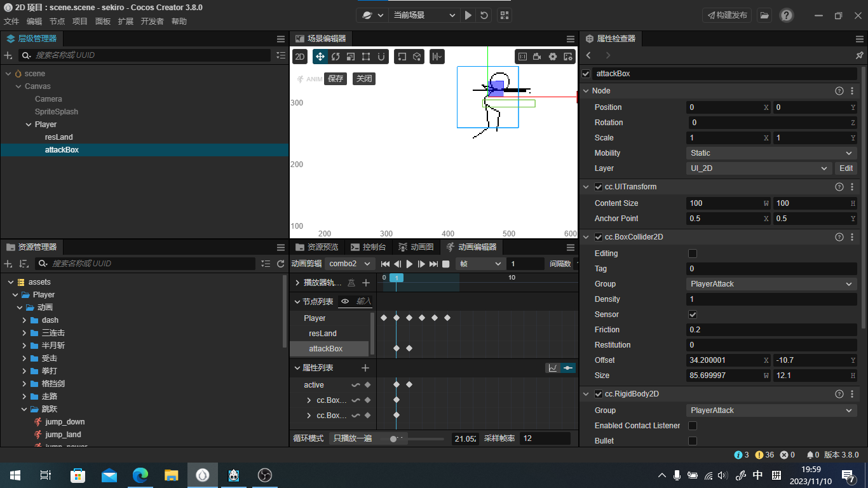The image size is (868, 488).
Task: Open 构建发布 build panel
Action: tap(727, 15)
